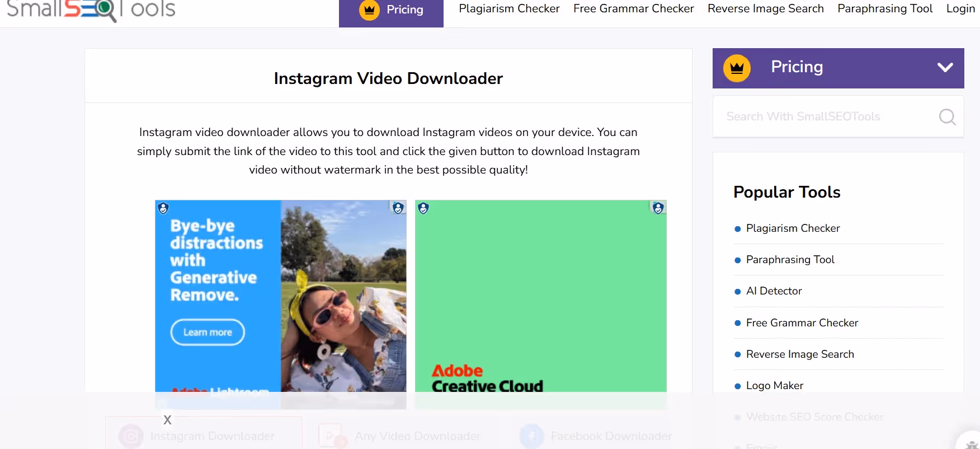This screenshot has width=980, height=449.
Task: Click crown icon in sidebar Pricing panel
Action: [737, 68]
